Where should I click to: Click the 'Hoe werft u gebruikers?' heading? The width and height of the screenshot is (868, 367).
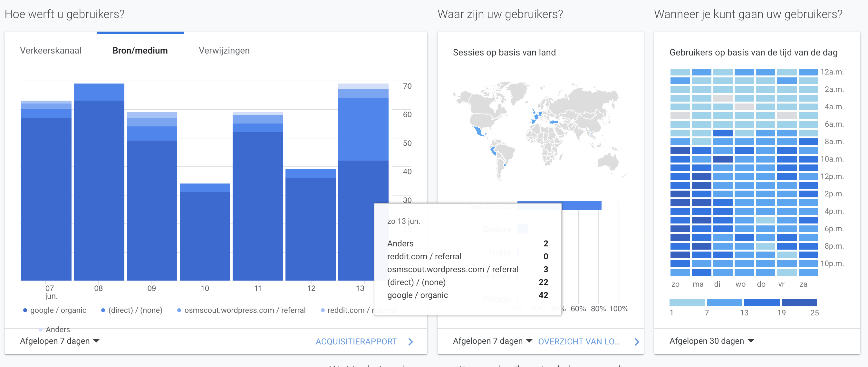coord(65,14)
